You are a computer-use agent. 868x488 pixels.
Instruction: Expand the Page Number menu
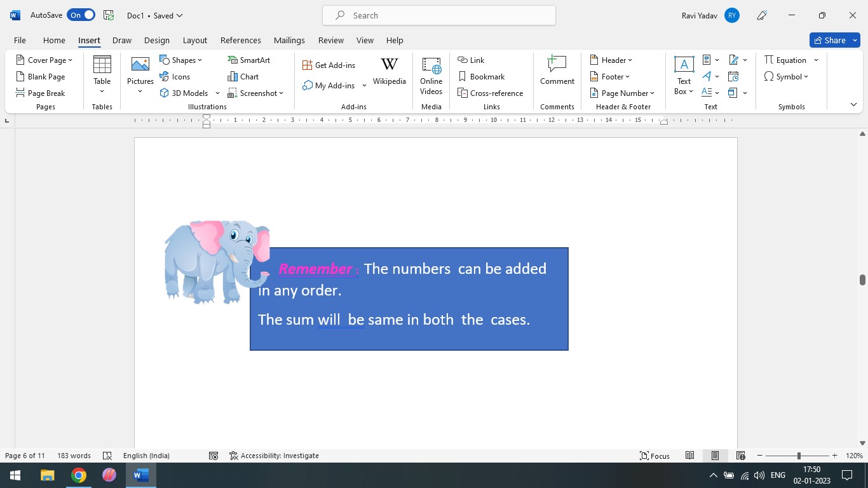(x=622, y=93)
